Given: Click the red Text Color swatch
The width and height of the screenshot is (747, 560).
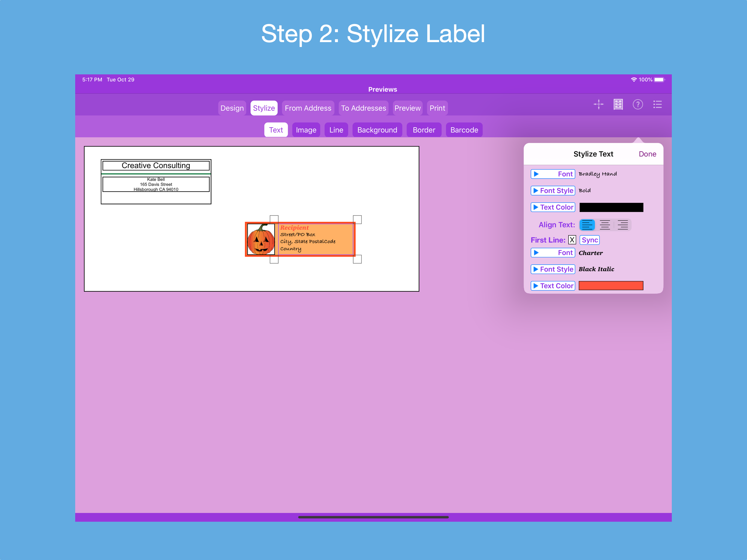Looking at the screenshot, I should 611,285.
